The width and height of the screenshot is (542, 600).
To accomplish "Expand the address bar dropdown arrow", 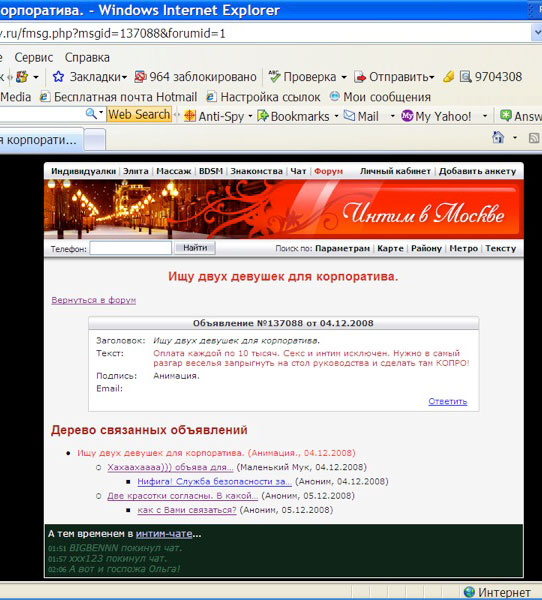I will [537, 33].
